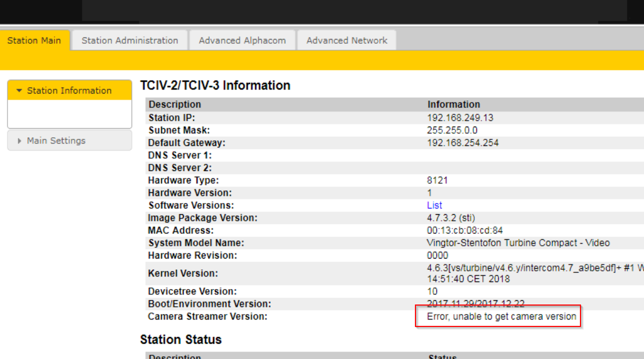
Task: Click the TCIV-2/TCIV-3 Information heading
Action: 215,85
